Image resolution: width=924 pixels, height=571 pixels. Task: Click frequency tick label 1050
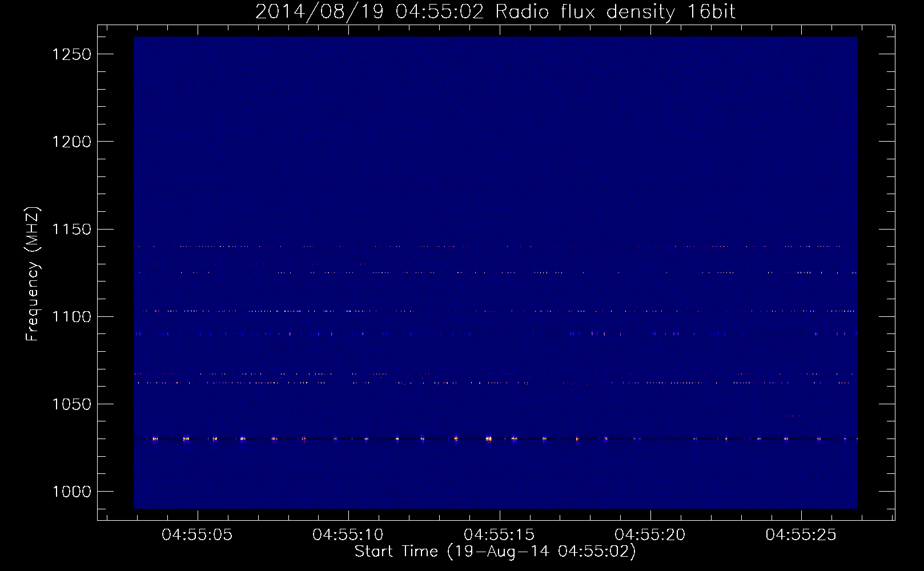[x=71, y=404]
